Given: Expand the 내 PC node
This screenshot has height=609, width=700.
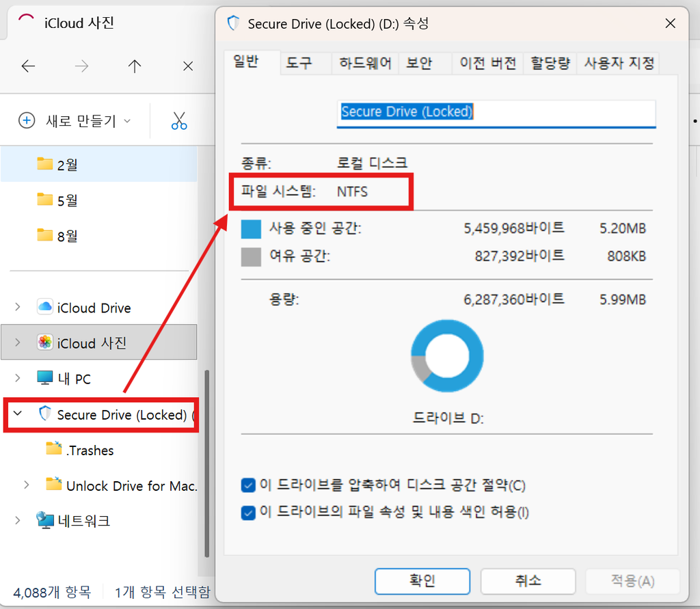Looking at the screenshot, I should (18, 378).
